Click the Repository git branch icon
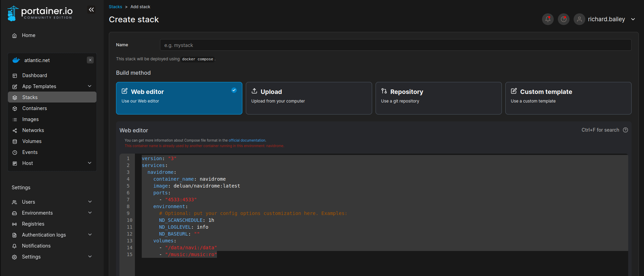 (384, 91)
